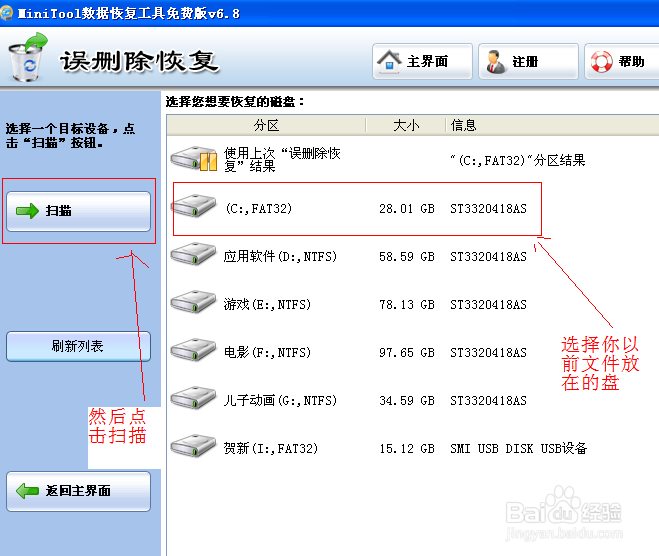Click ST3320418AS info in the G: row

(488, 401)
